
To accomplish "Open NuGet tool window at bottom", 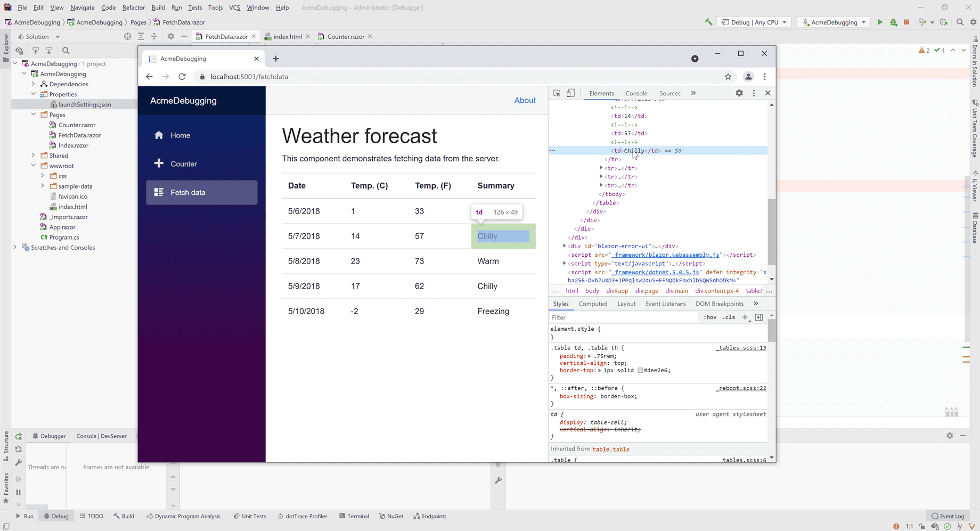I will pyautogui.click(x=390, y=516).
